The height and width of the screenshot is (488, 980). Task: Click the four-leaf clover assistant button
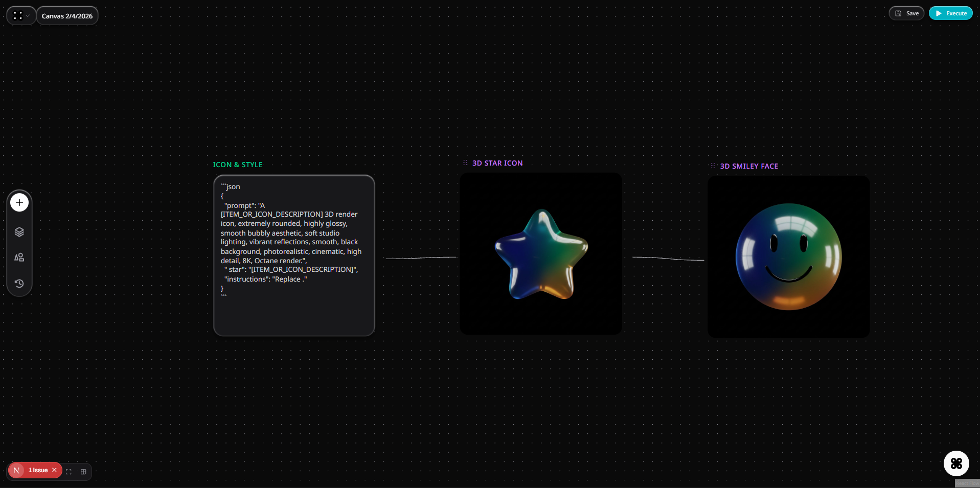(956, 463)
